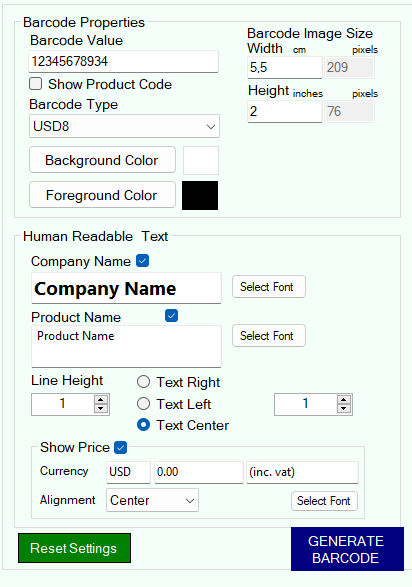Pick the white background color swatch
The image size is (412, 587).
(x=201, y=161)
